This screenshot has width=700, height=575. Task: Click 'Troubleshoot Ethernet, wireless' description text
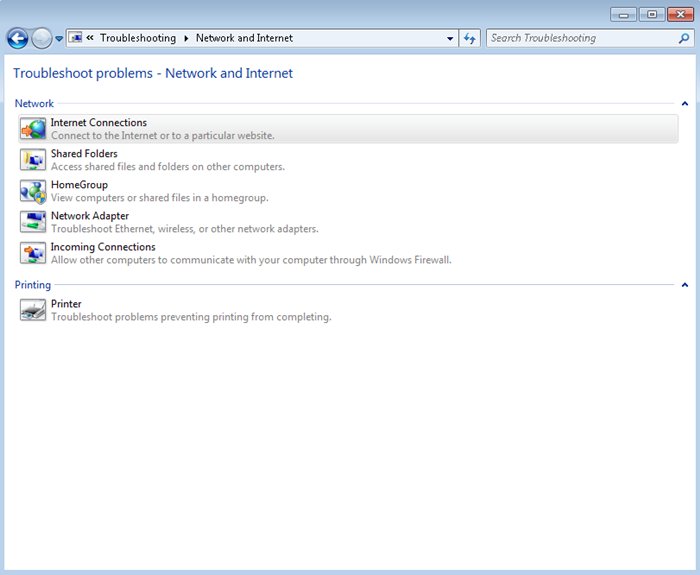(185, 229)
